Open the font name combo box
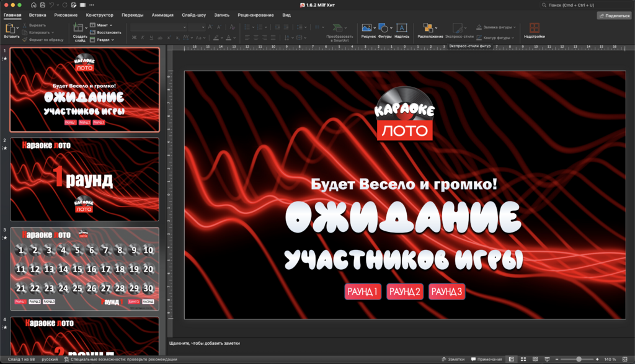635x364 pixels. coord(158,27)
